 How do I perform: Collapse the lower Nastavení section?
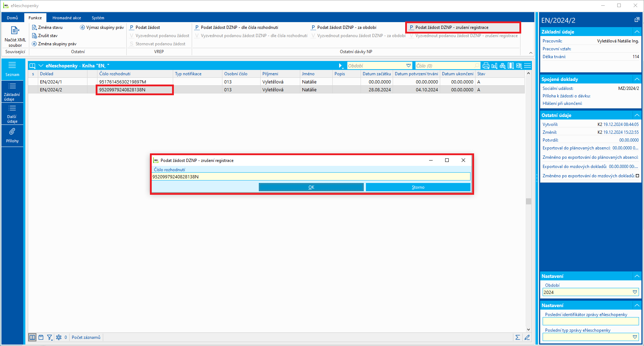(637, 305)
